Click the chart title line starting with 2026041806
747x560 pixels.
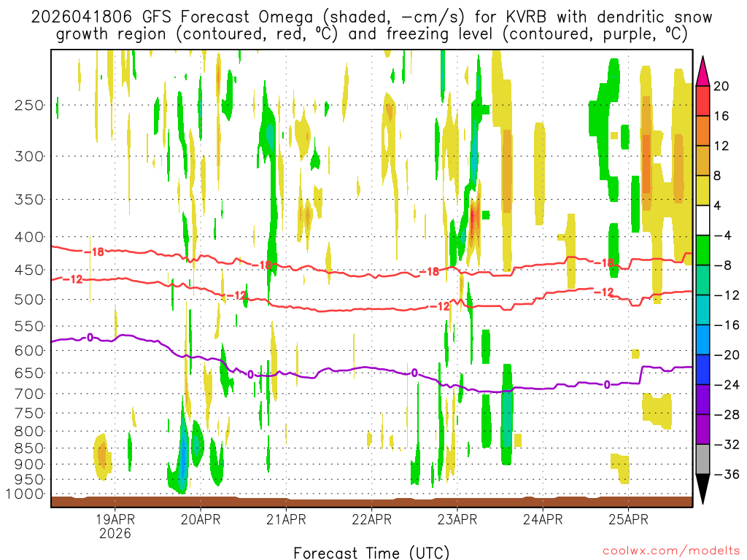371,17
